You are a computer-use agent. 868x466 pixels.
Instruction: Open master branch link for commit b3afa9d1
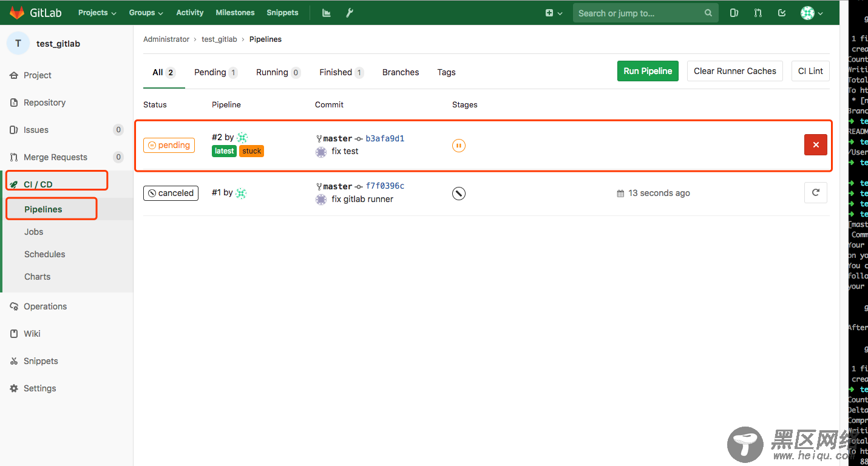pyautogui.click(x=337, y=138)
